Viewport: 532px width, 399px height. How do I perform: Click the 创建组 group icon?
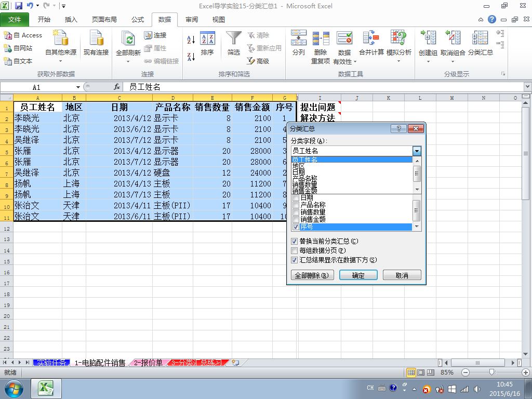[x=428, y=37]
